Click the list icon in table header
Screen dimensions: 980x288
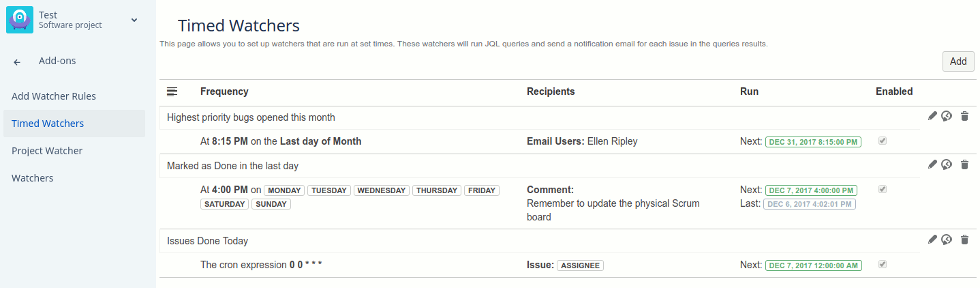click(172, 91)
